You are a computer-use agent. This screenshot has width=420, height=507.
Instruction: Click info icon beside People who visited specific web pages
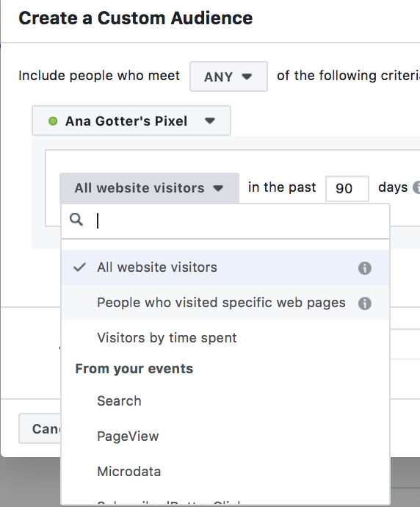364,303
